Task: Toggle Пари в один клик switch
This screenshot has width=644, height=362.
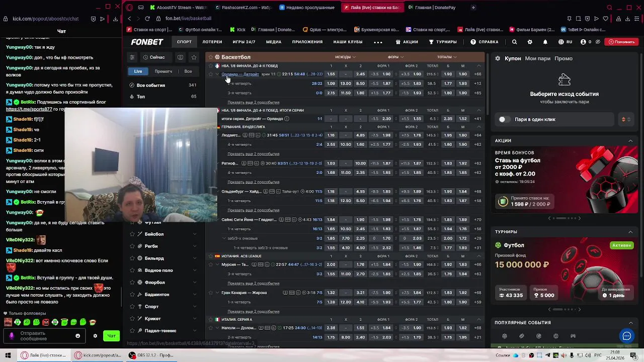Action: tap(504, 120)
